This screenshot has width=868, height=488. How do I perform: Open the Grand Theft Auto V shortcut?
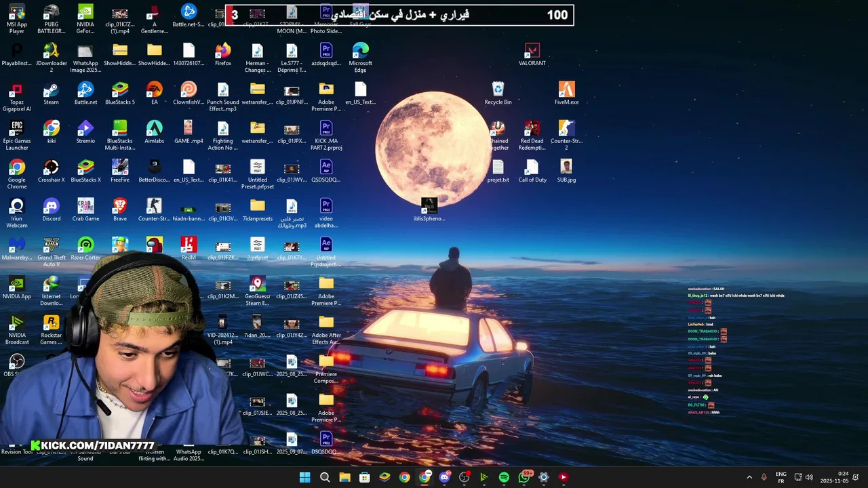point(52,251)
